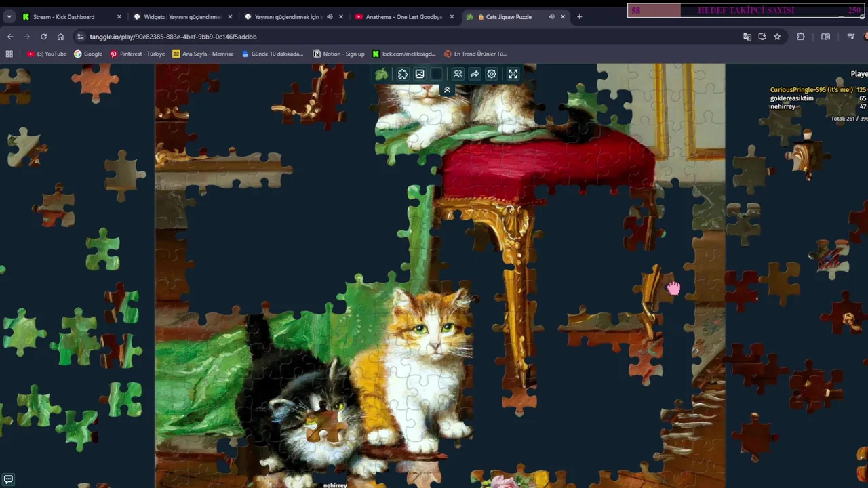This screenshot has height=488, width=868.
Task: Mute audio on Cats Jigsaw Puzzle tab
Action: 551,16
